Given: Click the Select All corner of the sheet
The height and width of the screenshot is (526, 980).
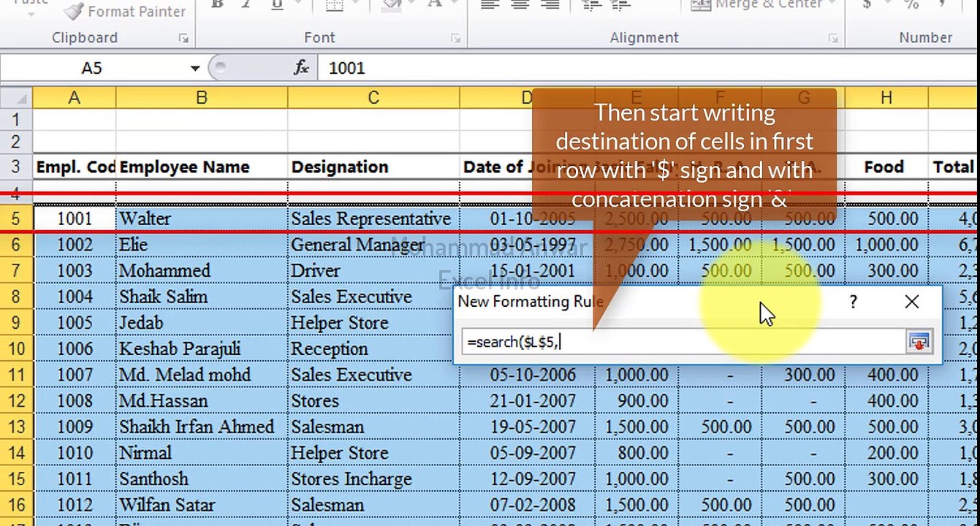Looking at the screenshot, I should tap(16, 97).
